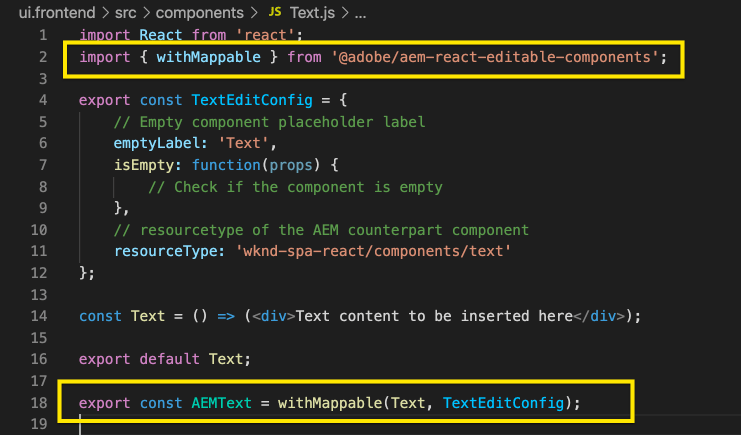
Task: Click the Text.js breadcrumb file name
Action: 312,14
